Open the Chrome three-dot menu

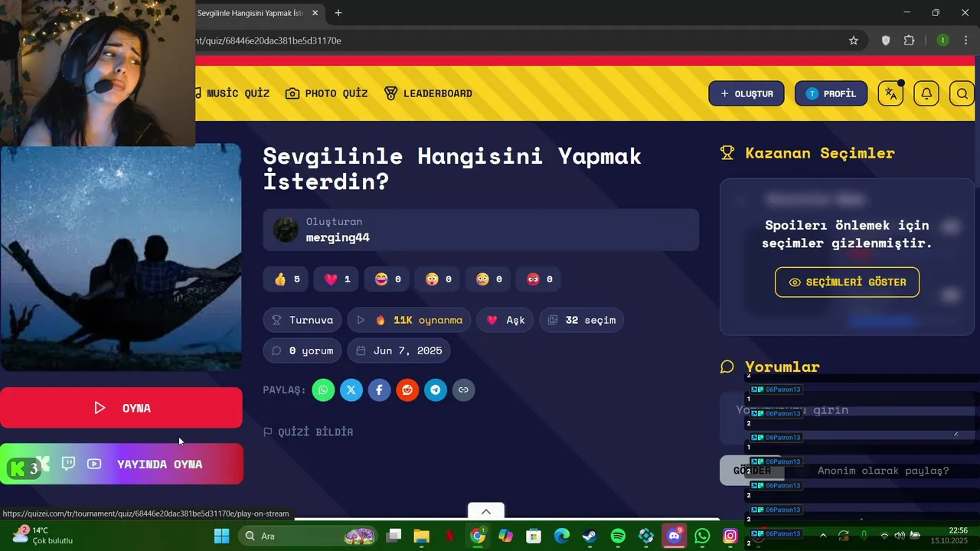(x=965, y=41)
